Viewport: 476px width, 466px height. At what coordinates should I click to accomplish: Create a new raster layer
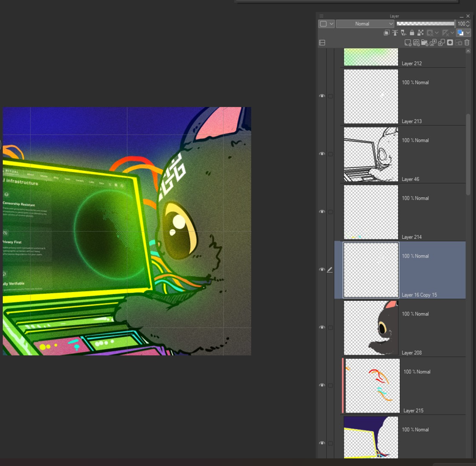tap(408, 43)
